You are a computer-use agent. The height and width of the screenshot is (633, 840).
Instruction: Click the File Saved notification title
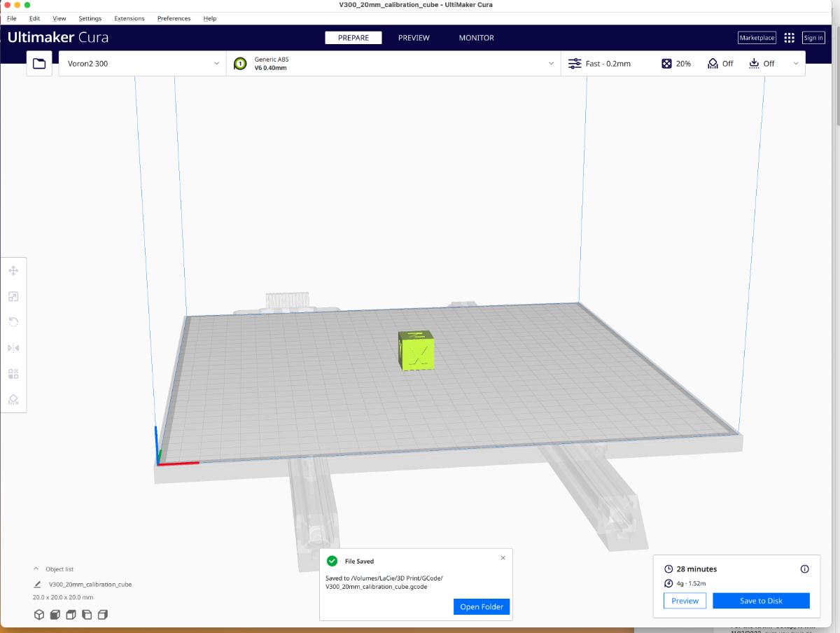(x=359, y=562)
